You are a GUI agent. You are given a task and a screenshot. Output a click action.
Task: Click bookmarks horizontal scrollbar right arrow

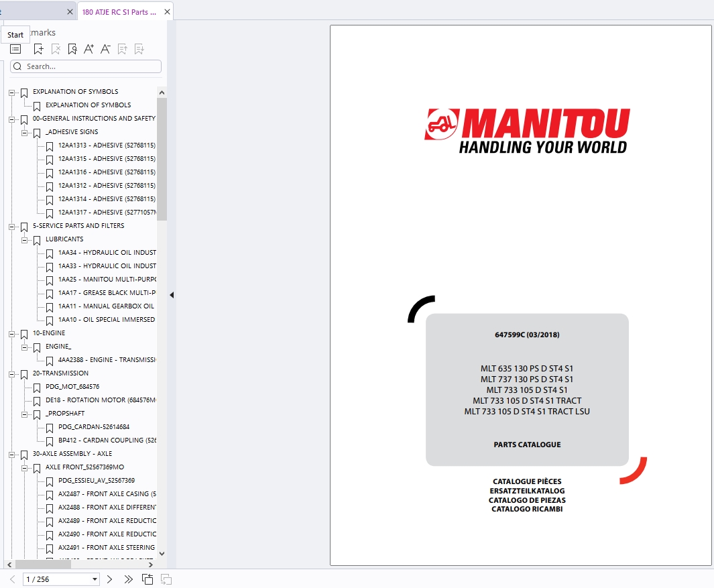(151, 565)
